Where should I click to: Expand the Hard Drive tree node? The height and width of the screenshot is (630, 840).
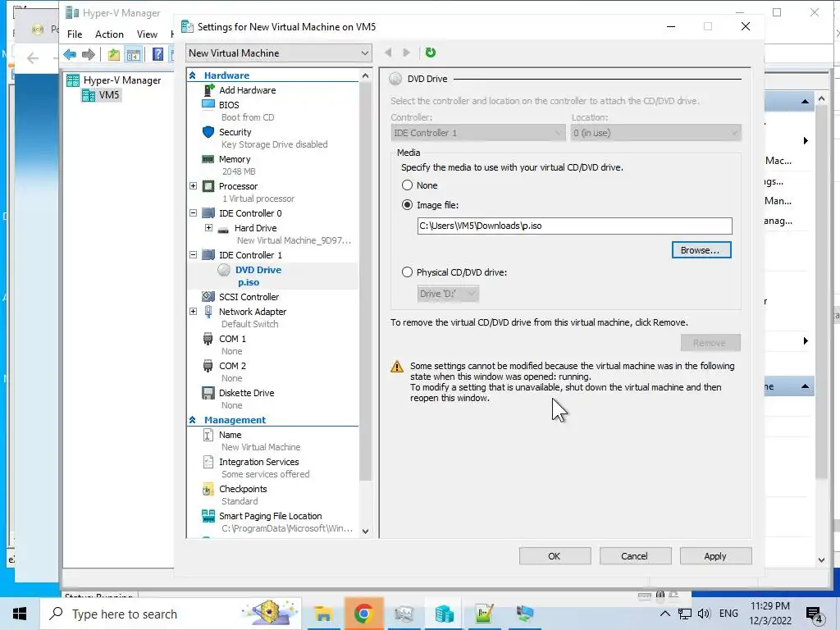tap(208, 228)
